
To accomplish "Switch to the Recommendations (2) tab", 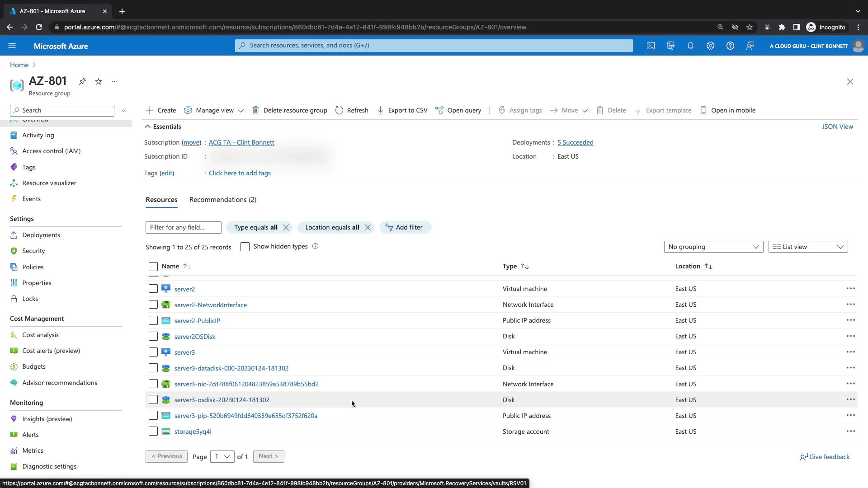I will tap(222, 200).
